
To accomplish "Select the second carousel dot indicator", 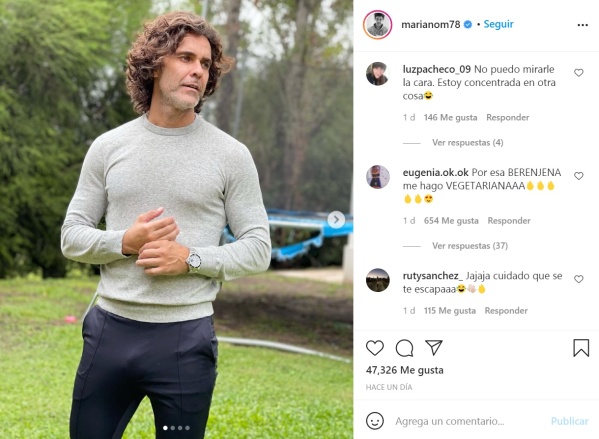I will [173, 428].
